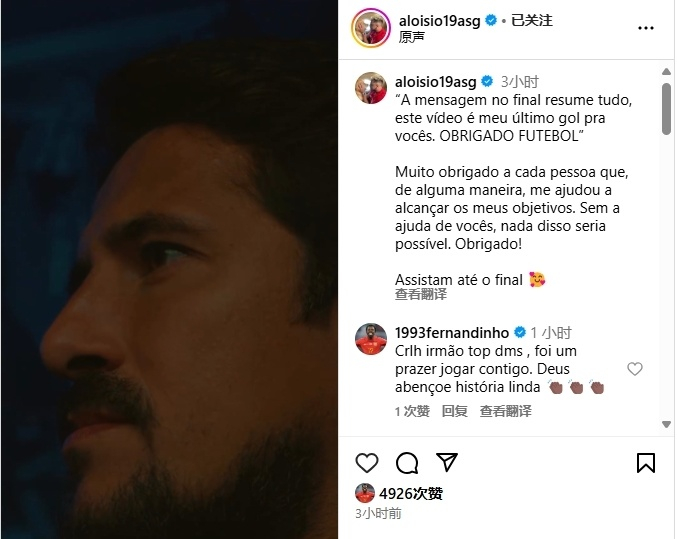Save post with bookmark icon
Viewport: 677px width, 539px height.
pyautogui.click(x=646, y=463)
